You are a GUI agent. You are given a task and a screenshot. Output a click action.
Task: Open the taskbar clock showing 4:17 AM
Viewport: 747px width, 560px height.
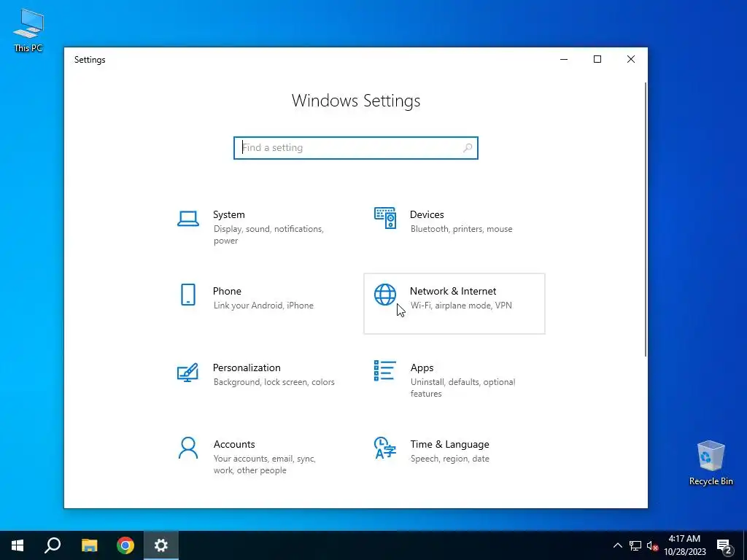point(684,545)
